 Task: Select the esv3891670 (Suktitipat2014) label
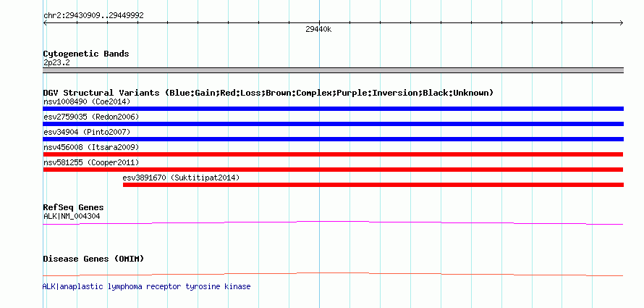pos(181,178)
